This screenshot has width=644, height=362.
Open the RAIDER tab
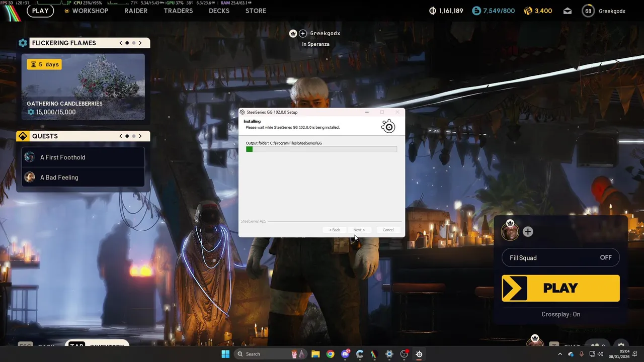[x=136, y=11]
